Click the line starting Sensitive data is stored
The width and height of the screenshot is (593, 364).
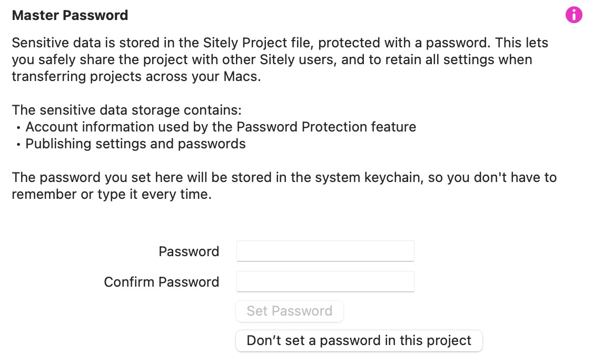(280, 43)
